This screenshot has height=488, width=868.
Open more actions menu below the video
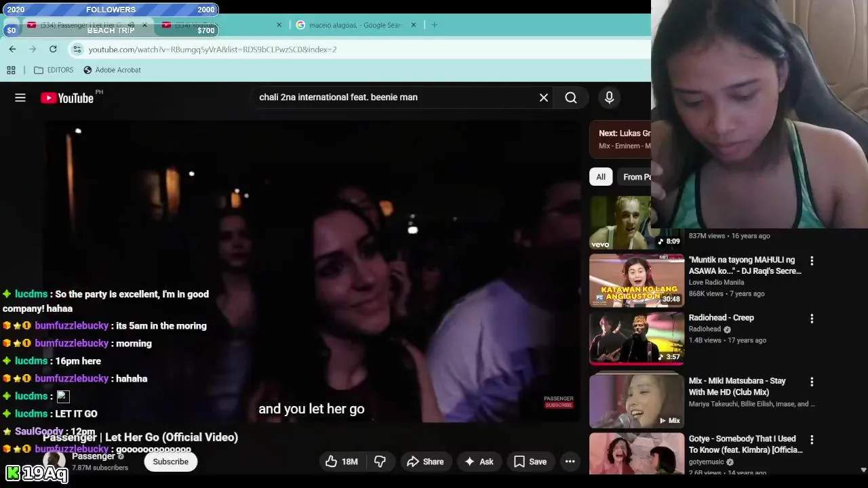[x=570, y=462]
